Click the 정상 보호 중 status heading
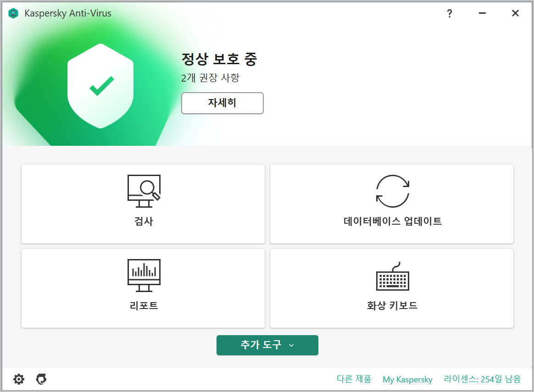The height and width of the screenshot is (392, 534). pyautogui.click(x=219, y=59)
